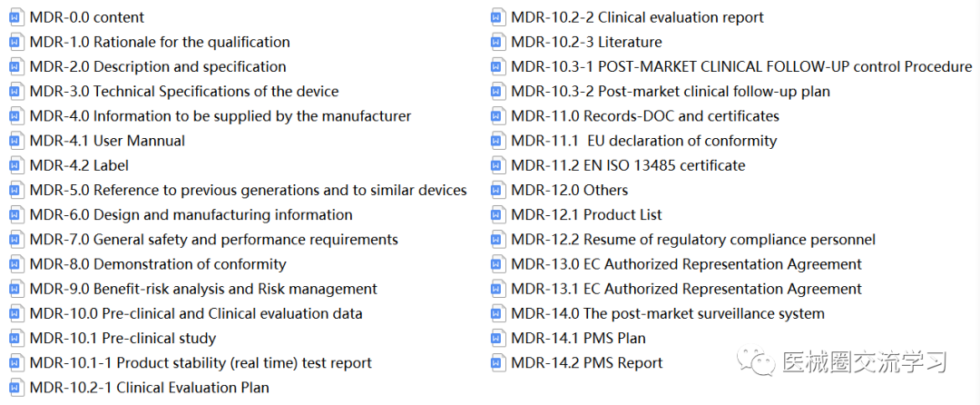Click the file icon beside MDR-4.2 Label
This screenshot has height=405, width=980.
(x=15, y=165)
